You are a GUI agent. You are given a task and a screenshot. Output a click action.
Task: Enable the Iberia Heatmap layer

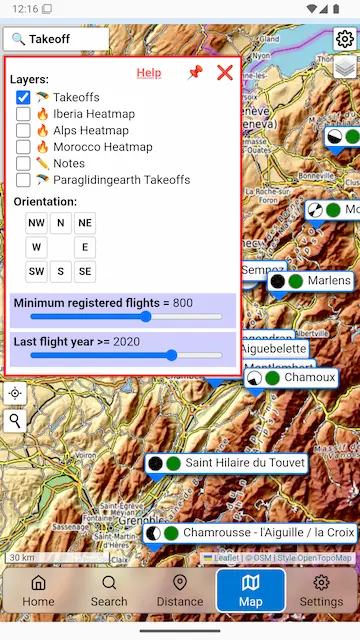tap(23, 114)
